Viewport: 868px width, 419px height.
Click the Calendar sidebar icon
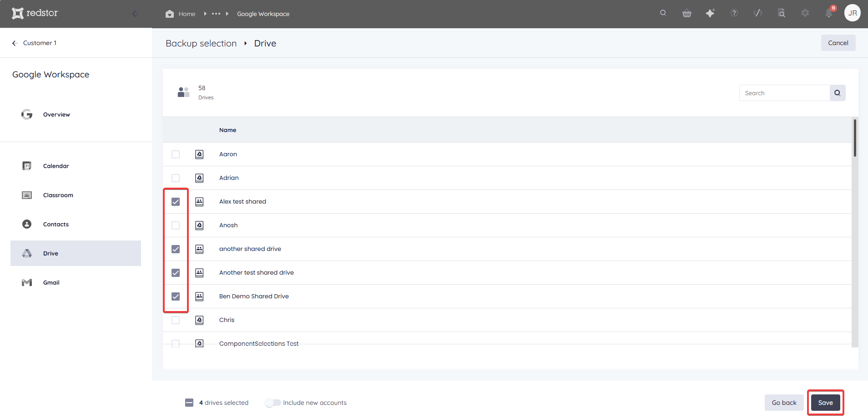coord(27,166)
